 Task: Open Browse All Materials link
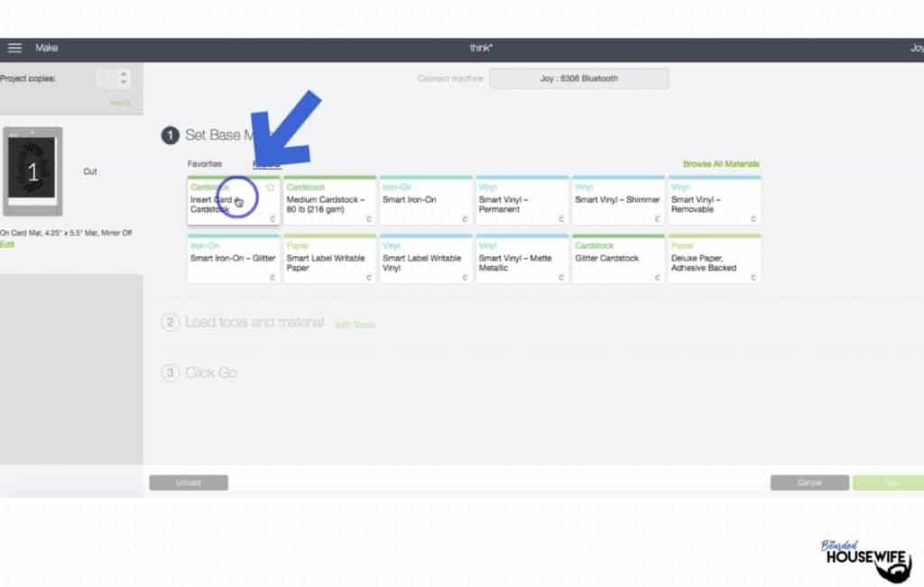click(720, 164)
